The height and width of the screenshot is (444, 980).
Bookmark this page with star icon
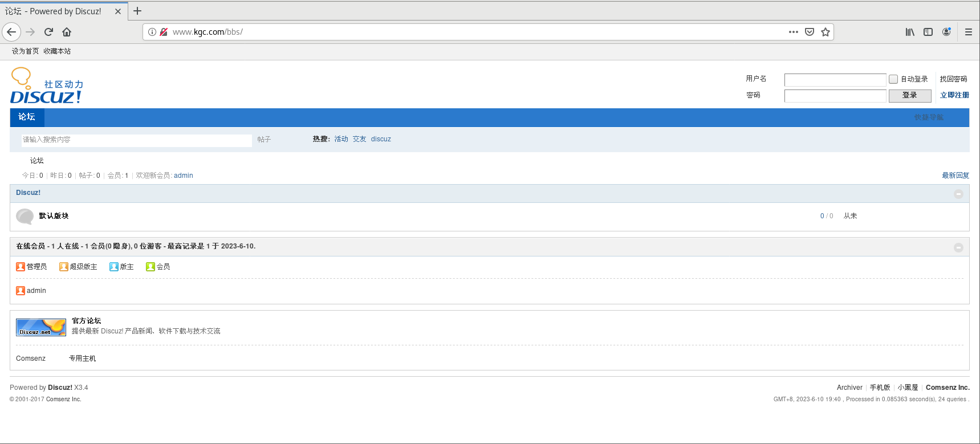pyautogui.click(x=825, y=32)
